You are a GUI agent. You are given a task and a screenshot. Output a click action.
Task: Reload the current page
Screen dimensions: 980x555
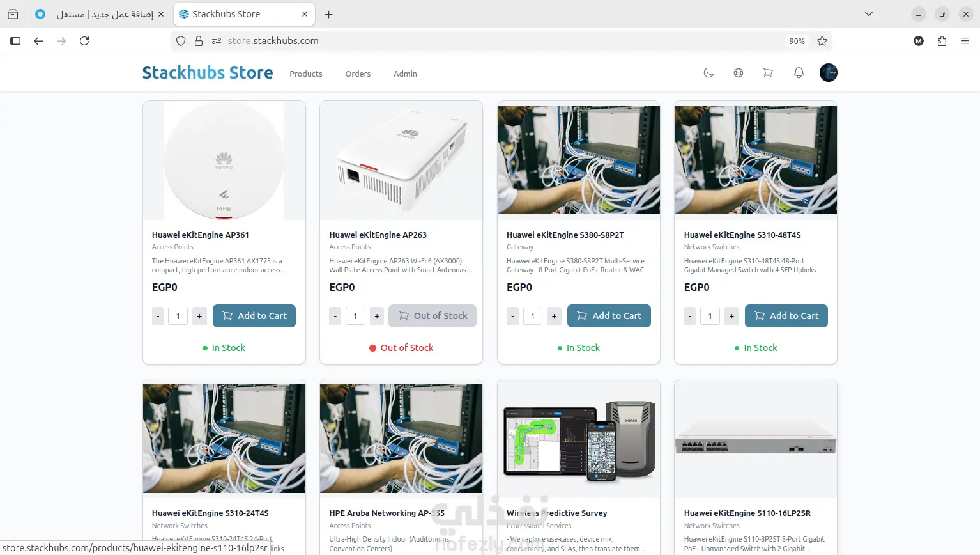click(x=84, y=41)
